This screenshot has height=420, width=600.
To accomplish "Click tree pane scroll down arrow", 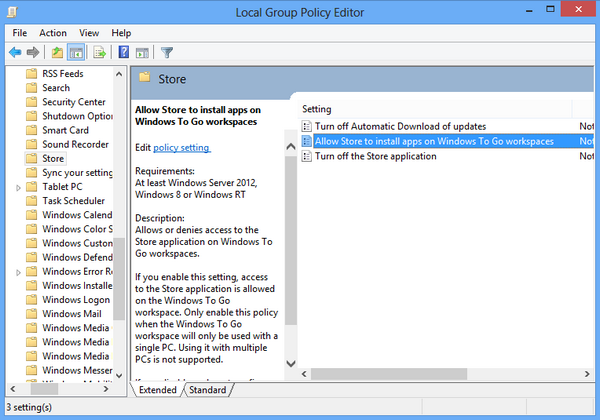I will 119,376.
